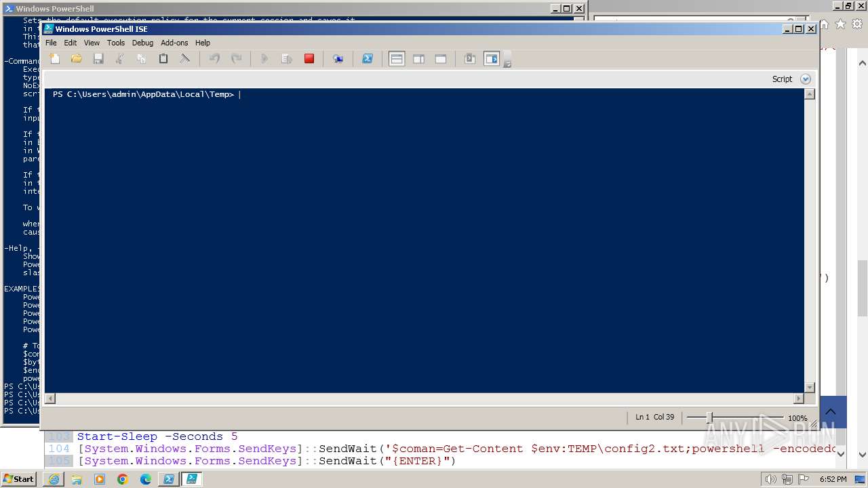Show the Script Pane on the right layout
This screenshot has height=488, width=868.
click(419, 59)
